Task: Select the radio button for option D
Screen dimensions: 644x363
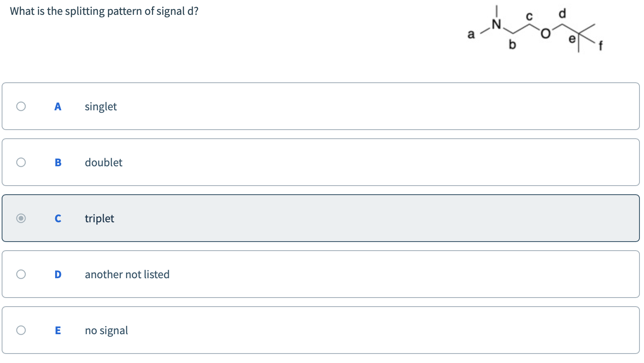Action: click(x=21, y=274)
